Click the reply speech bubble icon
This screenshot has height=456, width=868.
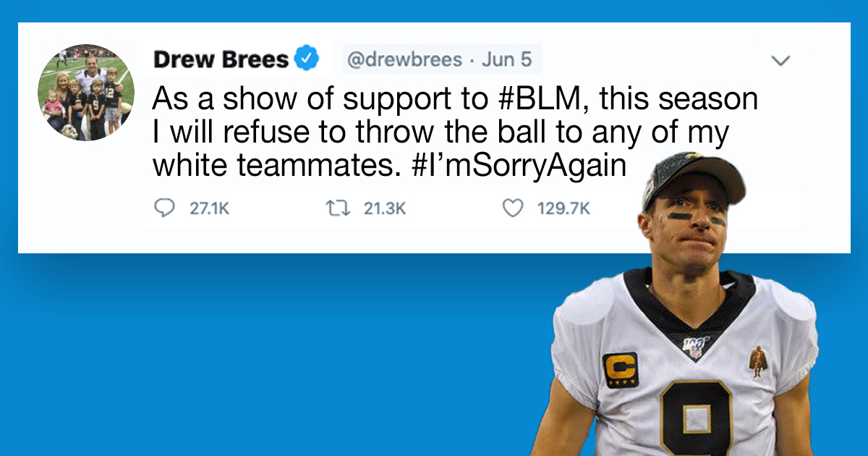[166, 208]
